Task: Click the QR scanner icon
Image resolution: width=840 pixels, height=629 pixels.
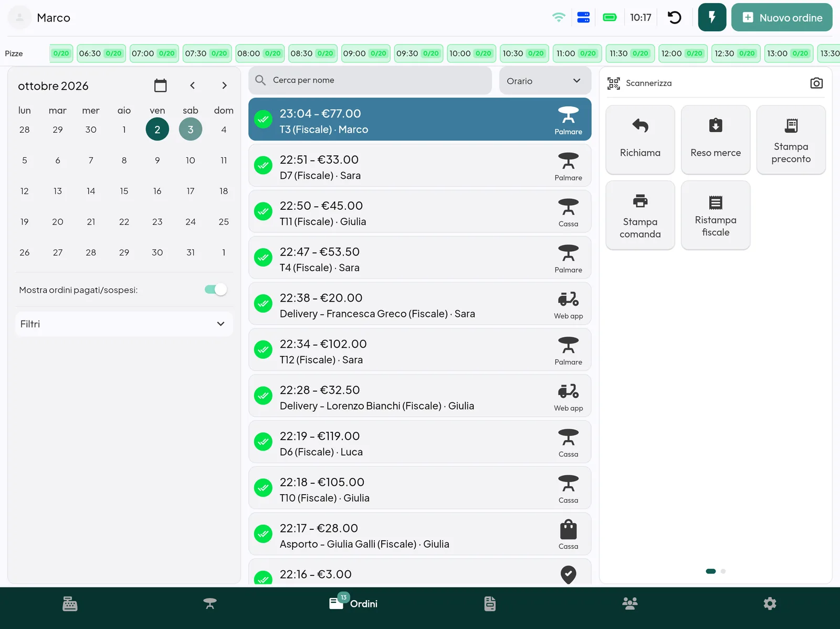Action: tap(613, 83)
